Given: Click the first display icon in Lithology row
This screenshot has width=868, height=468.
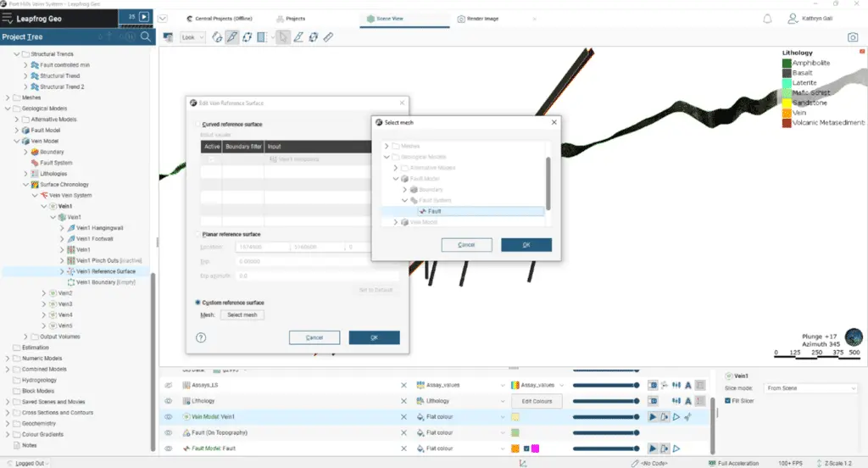Looking at the screenshot, I should click(x=653, y=401).
